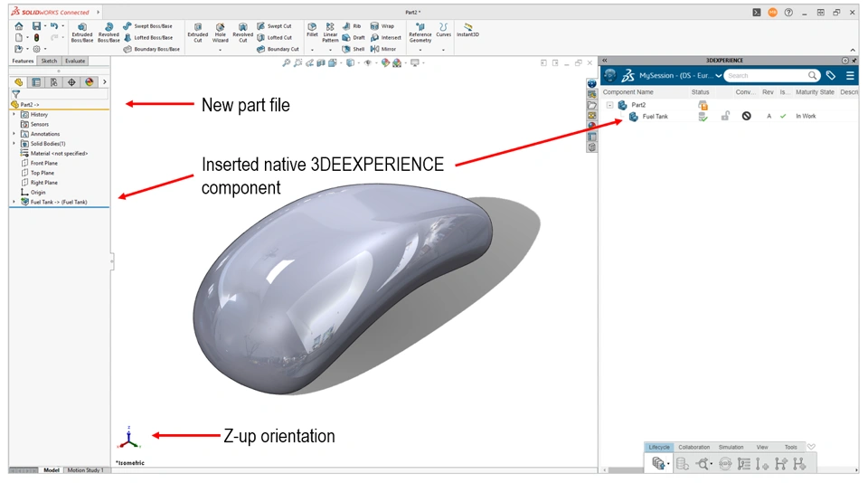Click the Extruded Boss/Base tool

click(x=82, y=33)
